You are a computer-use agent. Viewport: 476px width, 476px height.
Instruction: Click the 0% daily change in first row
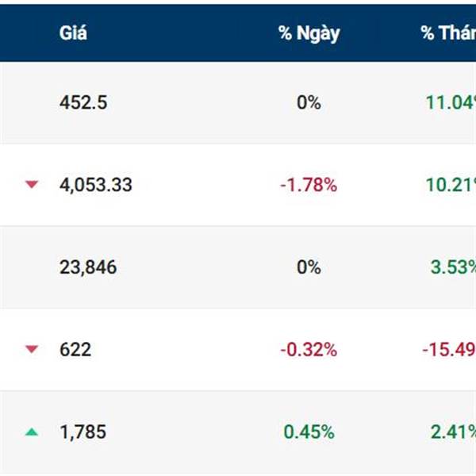point(309,102)
